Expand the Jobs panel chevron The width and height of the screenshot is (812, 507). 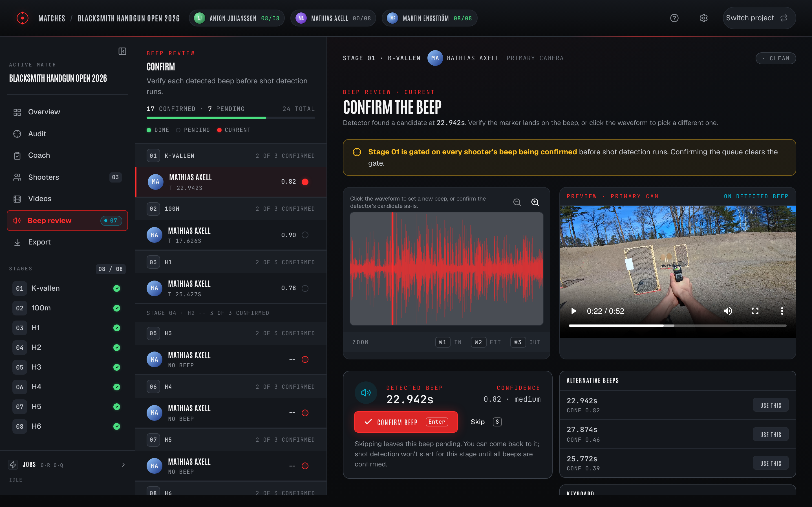coord(123,465)
